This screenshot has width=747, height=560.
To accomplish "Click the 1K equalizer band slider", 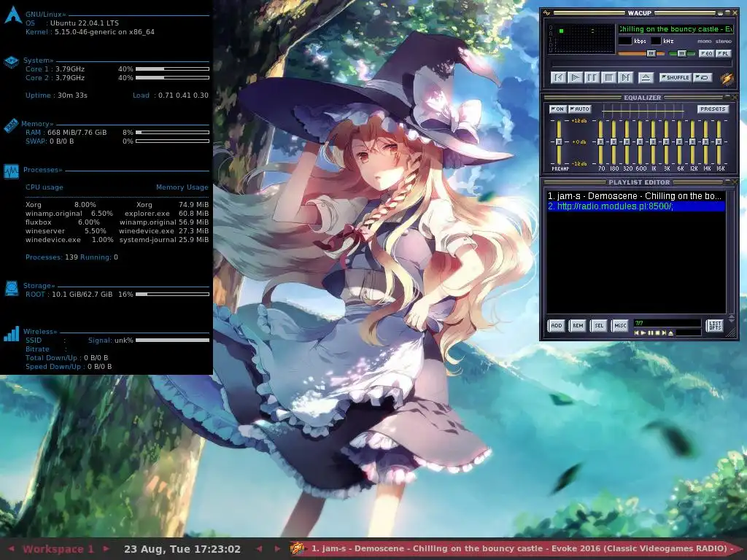I will tap(653, 142).
